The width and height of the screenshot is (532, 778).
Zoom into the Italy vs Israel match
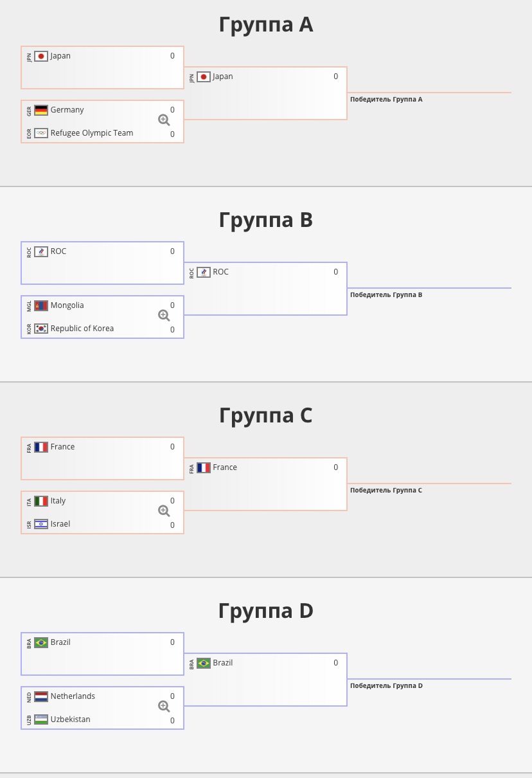164,511
